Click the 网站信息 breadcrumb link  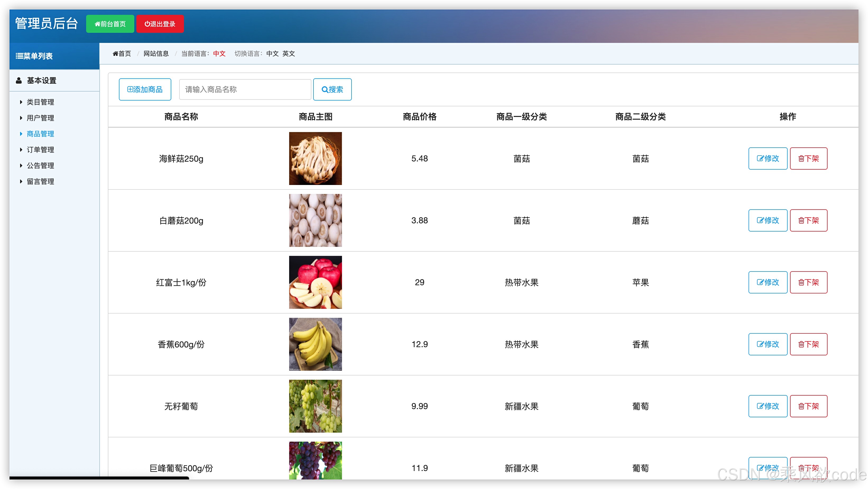156,53
